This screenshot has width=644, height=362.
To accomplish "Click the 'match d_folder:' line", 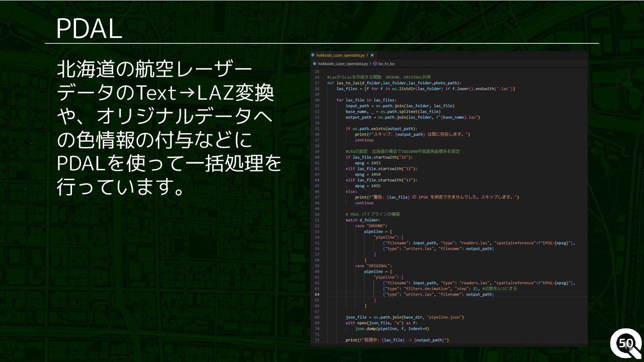I will (x=363, y=220).
